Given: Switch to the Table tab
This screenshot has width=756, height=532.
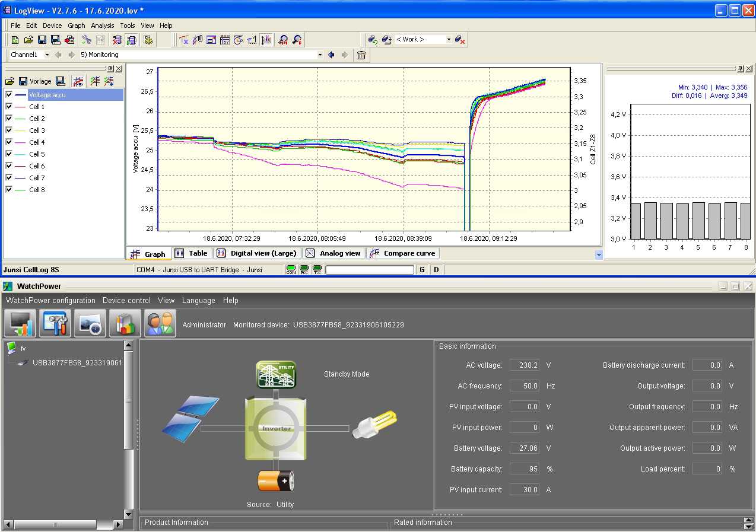Looking at the screenshot, I should click(x=191, y=253).
